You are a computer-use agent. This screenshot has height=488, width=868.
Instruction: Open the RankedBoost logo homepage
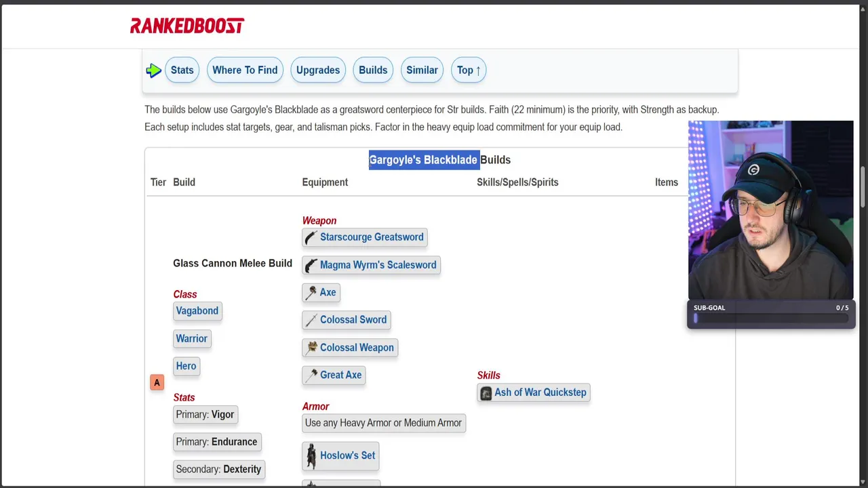[x=187, y=26]
